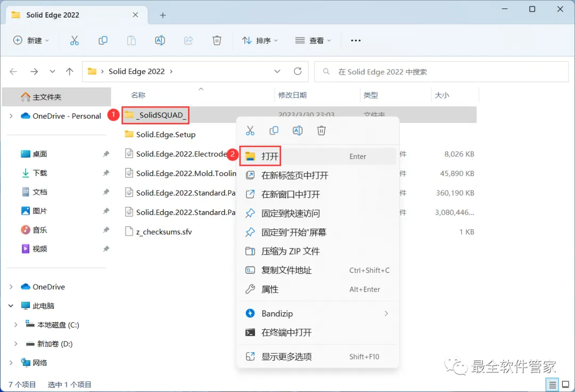Viewport: 575px width, 392px height.
Task: Click the Delete icon in the context menu
Action: (322, 130)
